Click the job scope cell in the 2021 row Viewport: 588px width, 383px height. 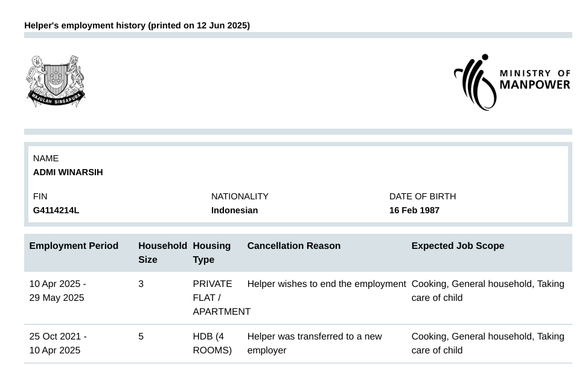(x=488, y=343)
